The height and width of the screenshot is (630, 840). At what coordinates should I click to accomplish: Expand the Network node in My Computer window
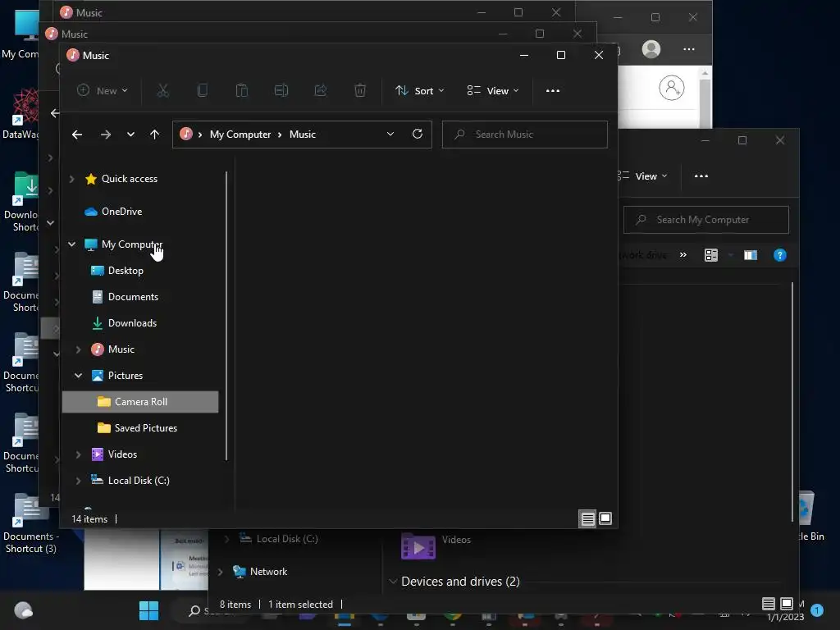click(x=220, y=572)
